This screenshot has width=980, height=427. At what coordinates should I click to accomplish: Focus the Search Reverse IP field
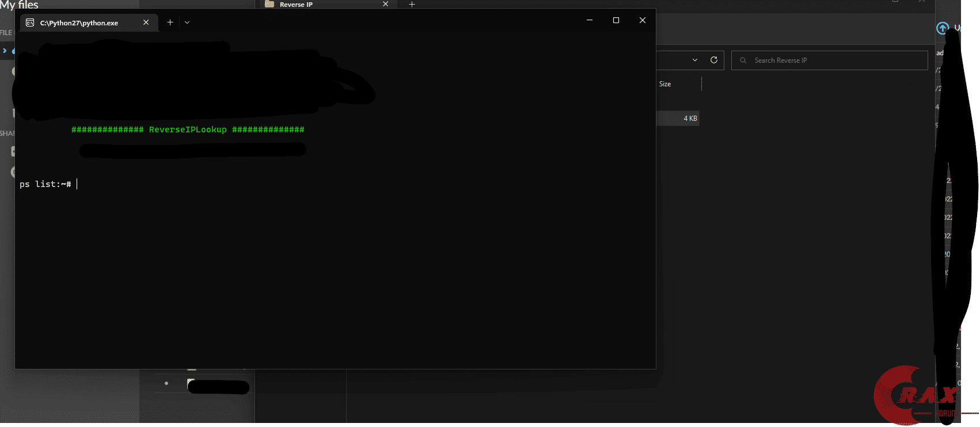point(830,60)
